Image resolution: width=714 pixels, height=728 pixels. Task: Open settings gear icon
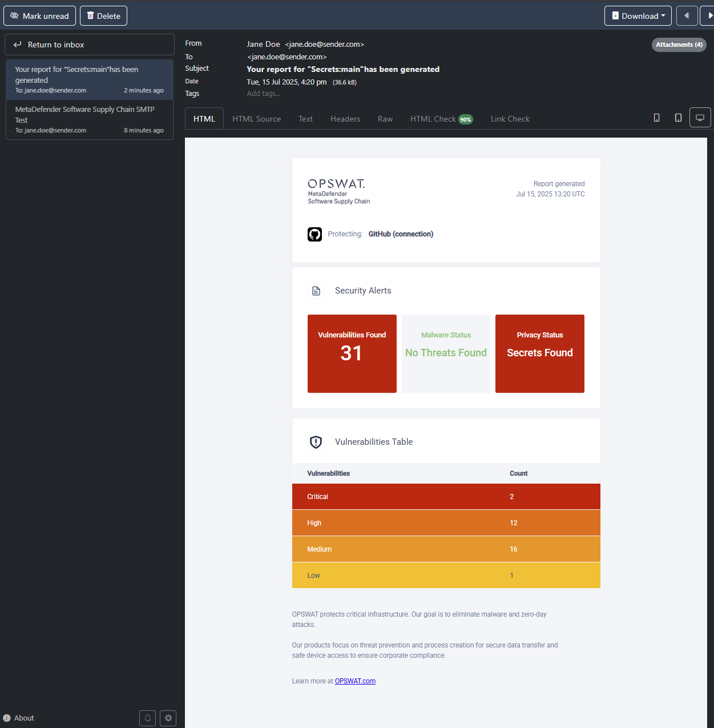tap(168, 718)
